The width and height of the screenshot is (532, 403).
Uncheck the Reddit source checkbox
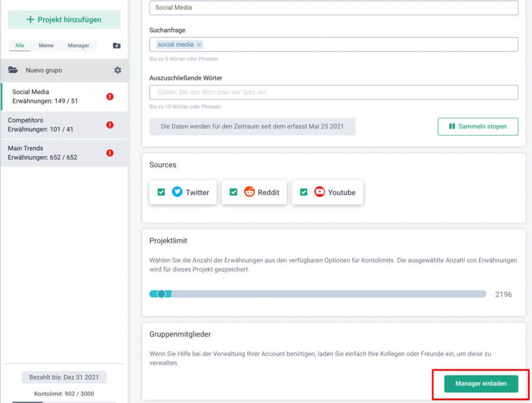pos(233,192)
